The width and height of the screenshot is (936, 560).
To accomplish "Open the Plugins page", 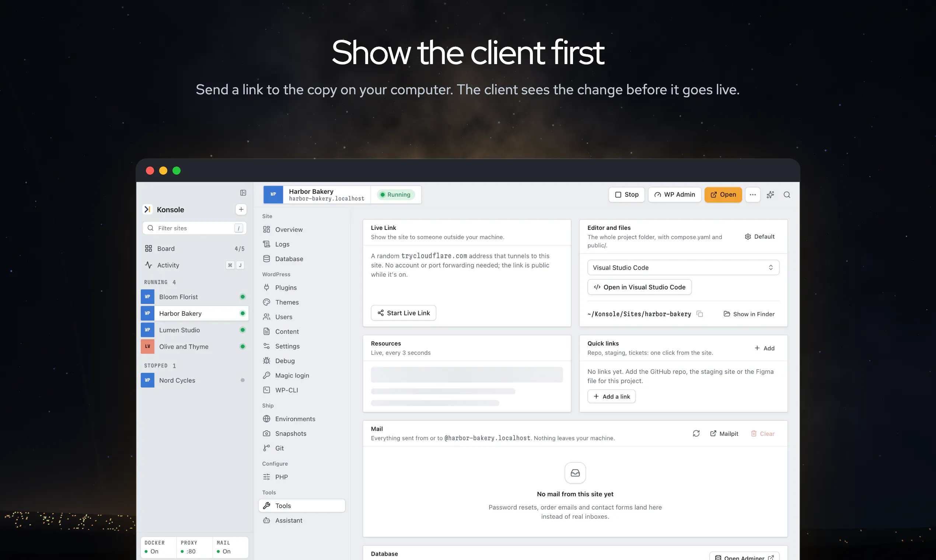I will coord(301,287).
